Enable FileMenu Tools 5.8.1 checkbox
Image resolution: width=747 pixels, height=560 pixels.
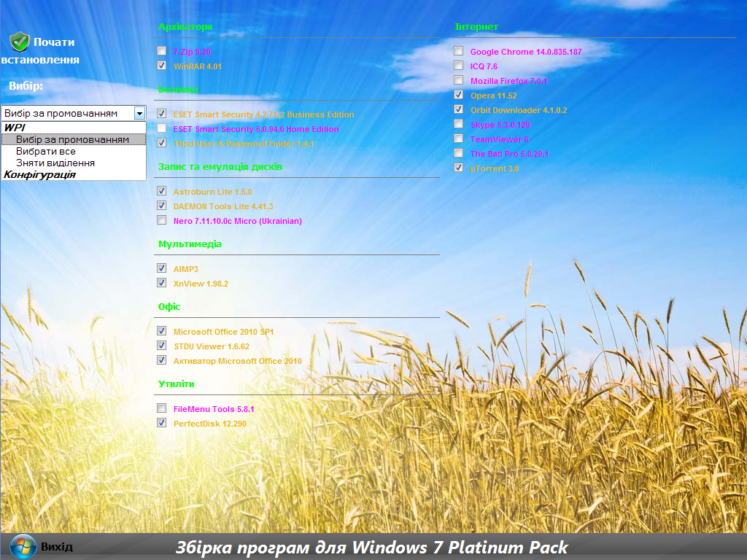point(161,408)
